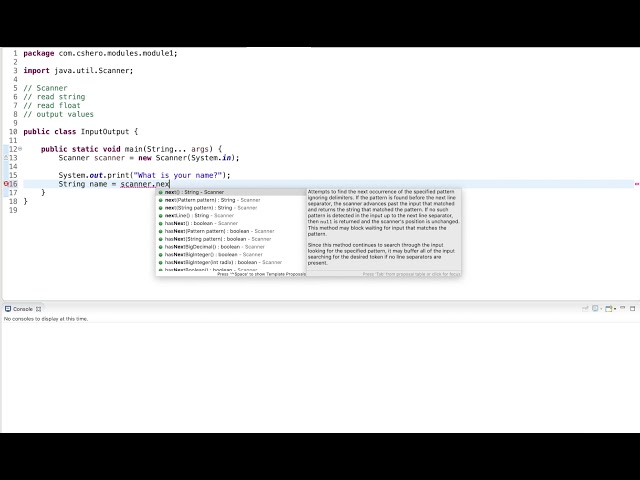Click System.out.print statement on line 15
640x480 pixels.
coord(144,175)
